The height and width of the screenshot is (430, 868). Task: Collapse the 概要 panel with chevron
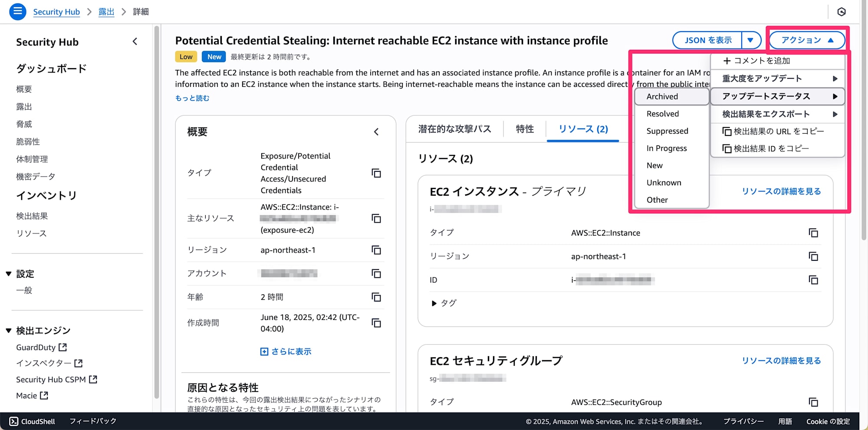click(x=376, y=131)
